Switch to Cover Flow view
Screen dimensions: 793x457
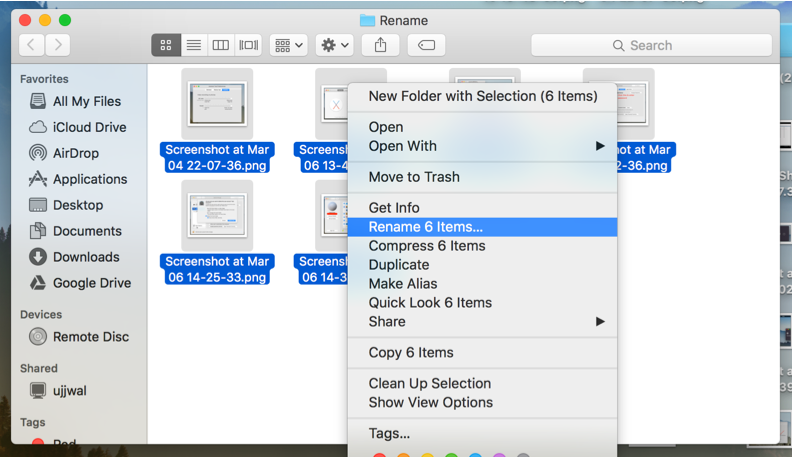click(x=248, y=45)
